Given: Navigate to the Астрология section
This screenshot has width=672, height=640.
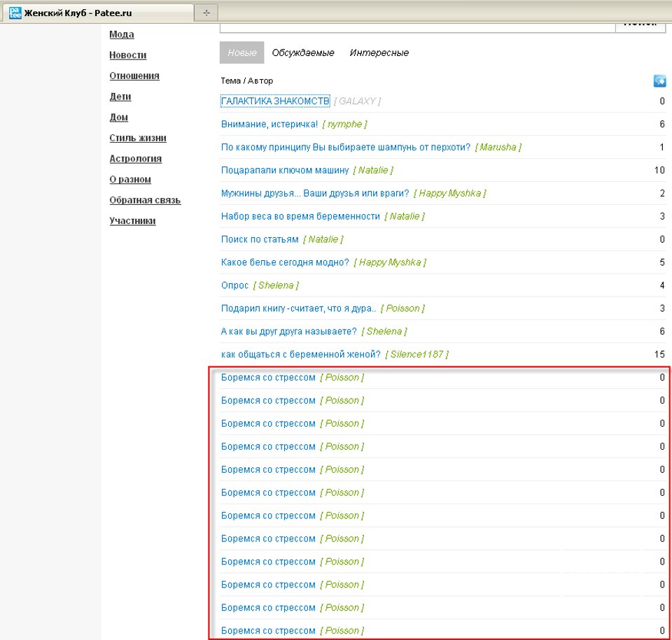Looking at the screenshot, I should point(136,159).
